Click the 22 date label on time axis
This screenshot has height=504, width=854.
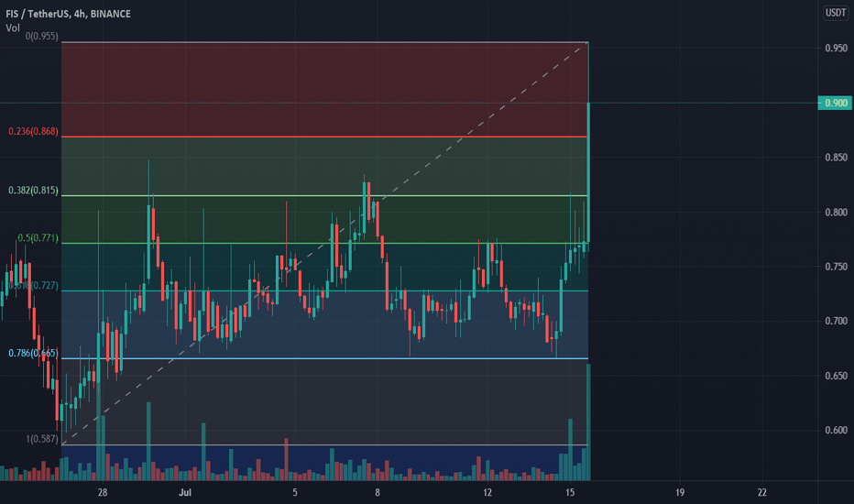pyautogui.click(x=762, y=493)
